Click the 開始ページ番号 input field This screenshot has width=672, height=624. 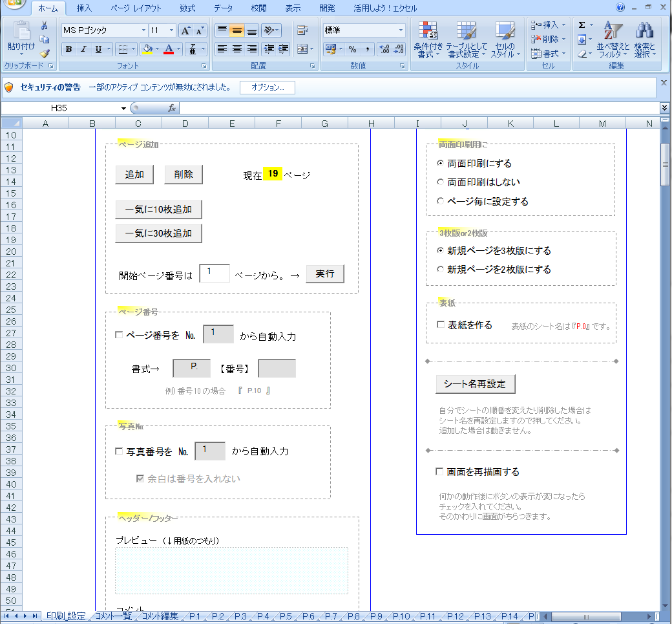215,274
